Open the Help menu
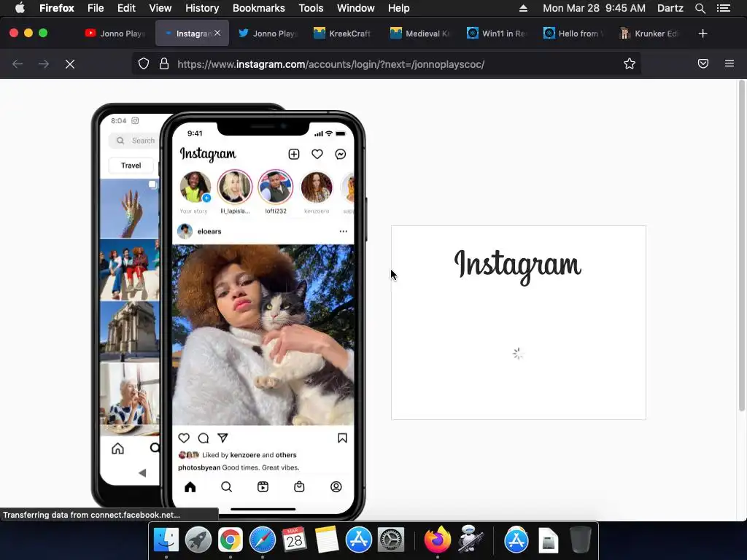Viewport: 747px width, 560px height. pos(399,8)
